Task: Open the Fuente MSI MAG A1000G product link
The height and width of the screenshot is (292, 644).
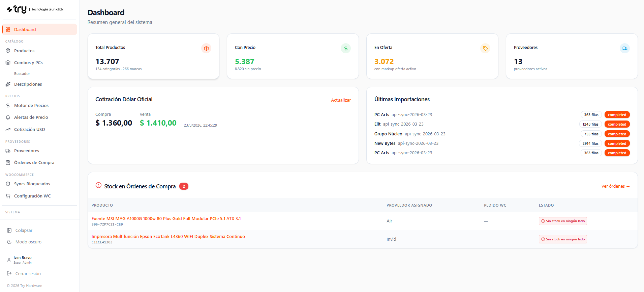Action: 166,219
